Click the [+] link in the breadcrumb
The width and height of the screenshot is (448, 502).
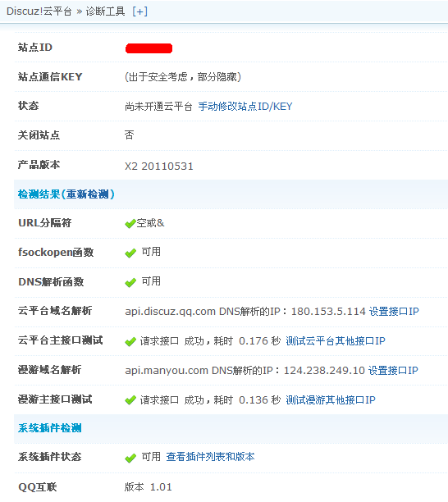click(x=140, y=11)
